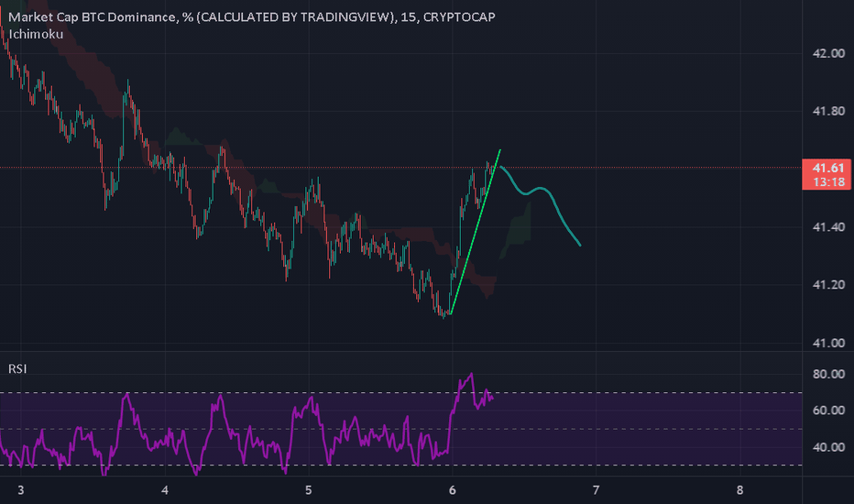Click date label 4 on time axis
The width and height of the screenshot is (854, 504).
pos(165,490)
